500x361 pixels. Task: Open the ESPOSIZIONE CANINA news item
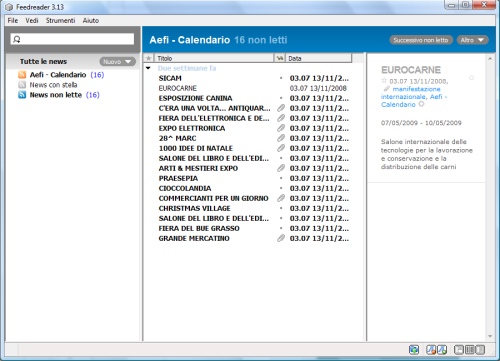[195, 98]
